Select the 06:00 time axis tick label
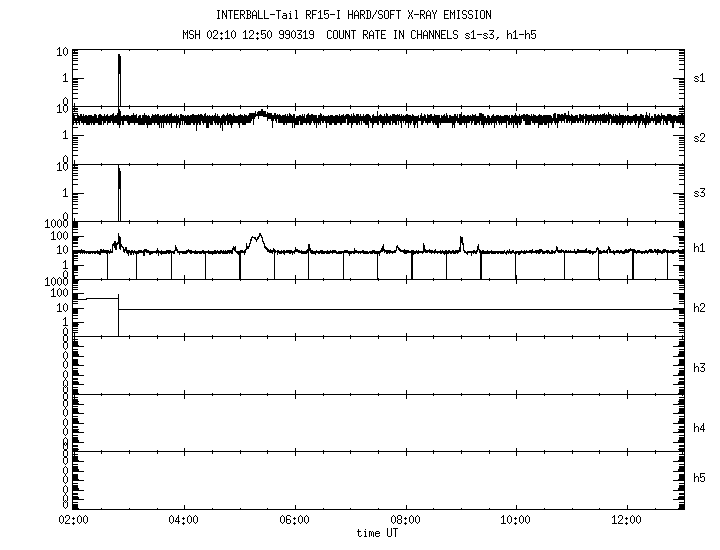Screen dimensions: 720x550 point(294,521)
